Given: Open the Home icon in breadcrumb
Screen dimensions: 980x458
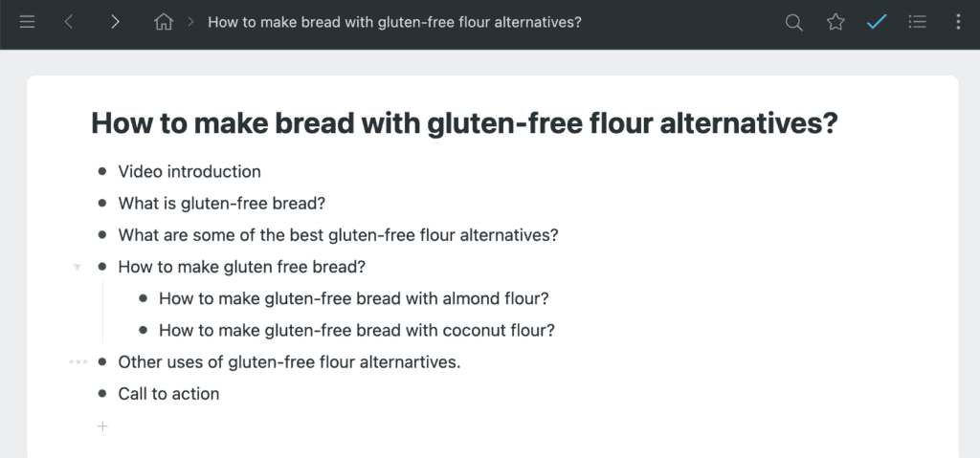Looking at the screenshot, I should coord(164,22).
